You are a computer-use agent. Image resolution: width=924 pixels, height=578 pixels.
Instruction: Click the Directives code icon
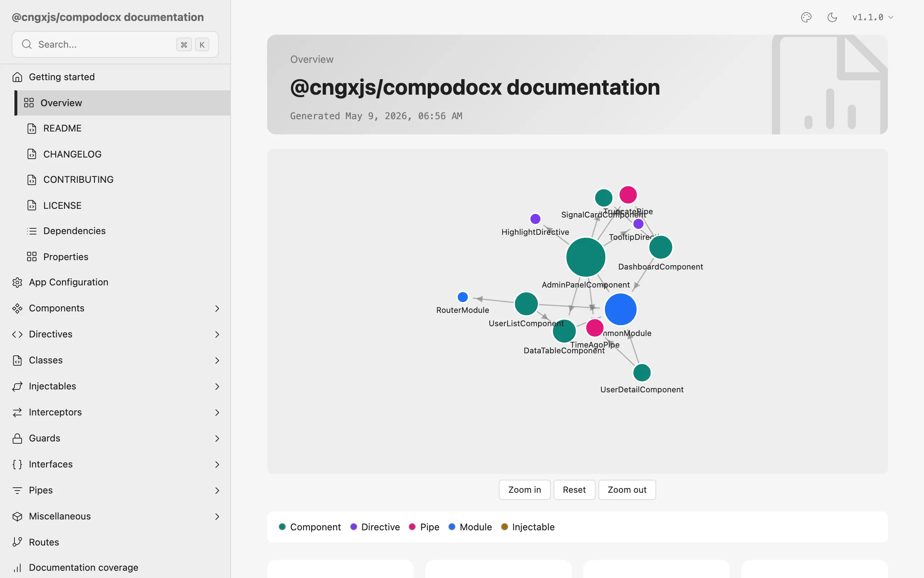point(17,335)
